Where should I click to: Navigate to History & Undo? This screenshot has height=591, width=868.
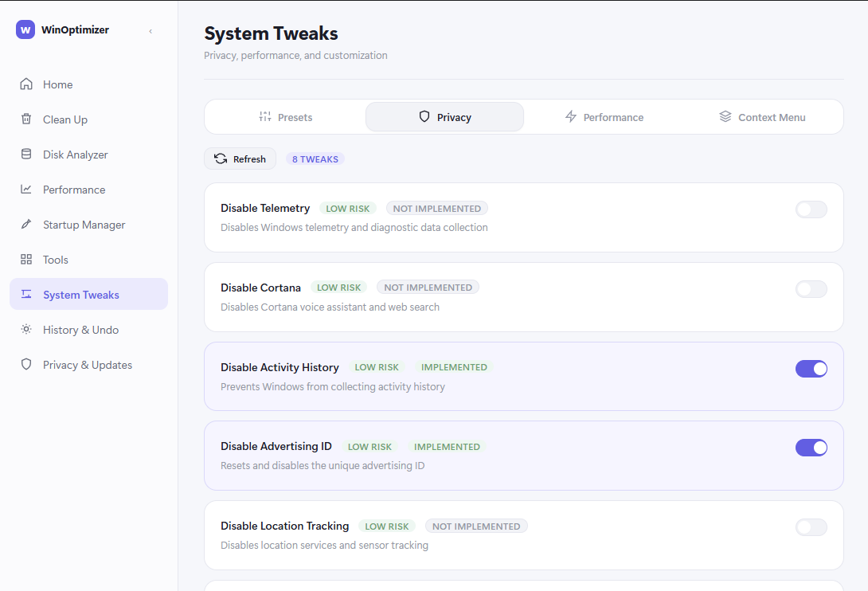[x=80, y=330]
